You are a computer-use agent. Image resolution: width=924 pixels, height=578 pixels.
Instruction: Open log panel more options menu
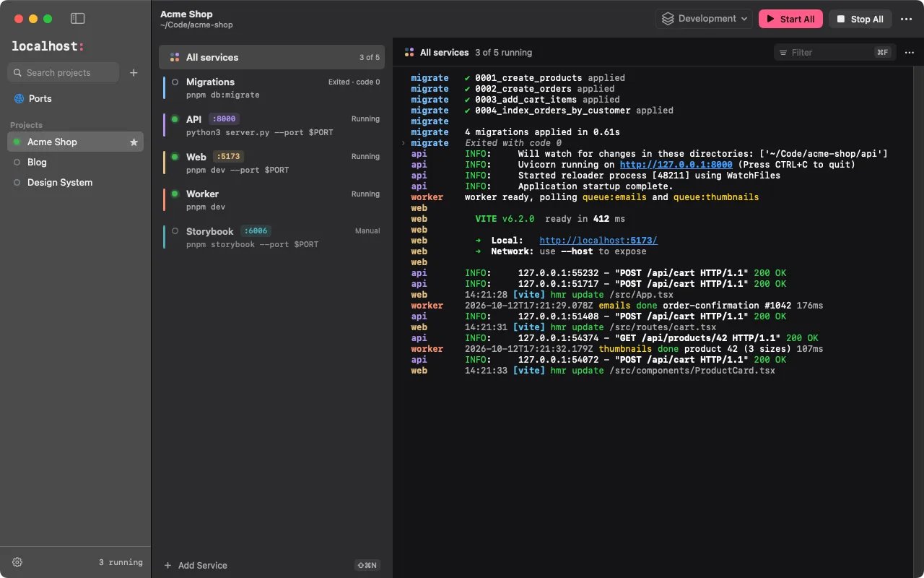[910, 52]
